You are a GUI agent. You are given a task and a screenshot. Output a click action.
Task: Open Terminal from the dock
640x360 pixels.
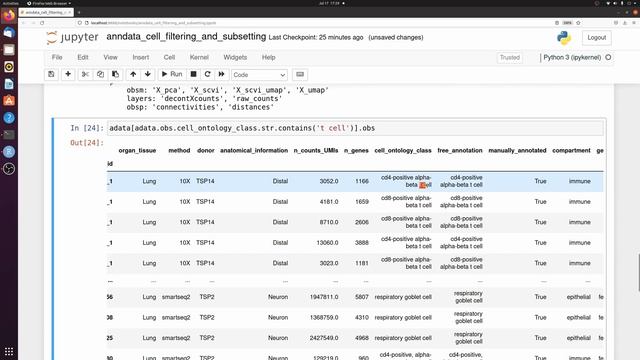click(x=9, y=135)
